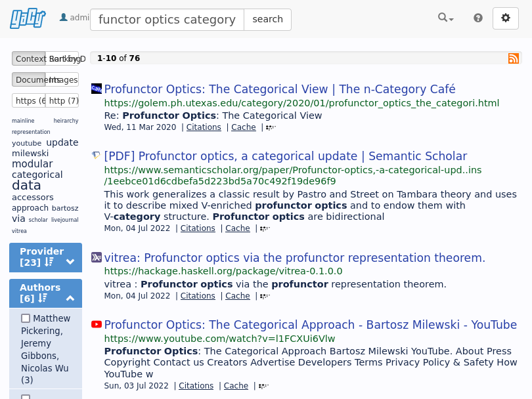
Task: Click the search button
Action: 267,19
